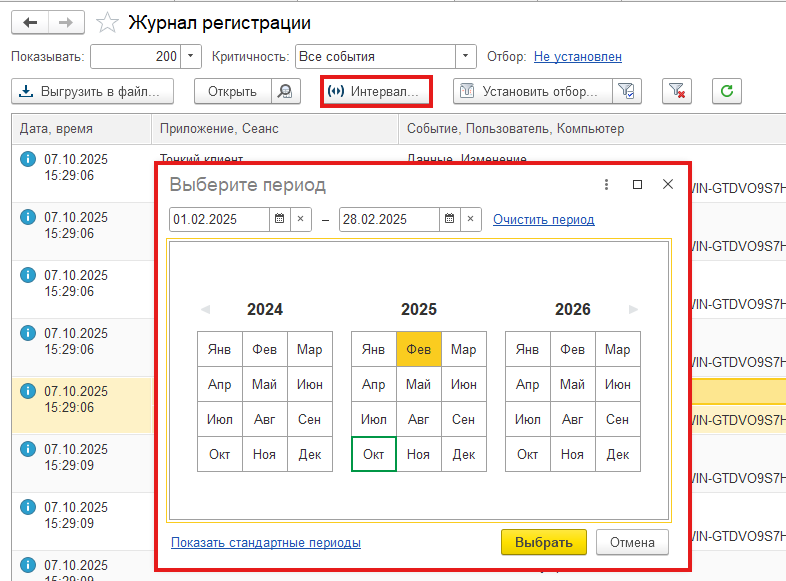The image size is (786, 581).
Task: Select Янв in the 2025 calendar
Action: (373, 349)
